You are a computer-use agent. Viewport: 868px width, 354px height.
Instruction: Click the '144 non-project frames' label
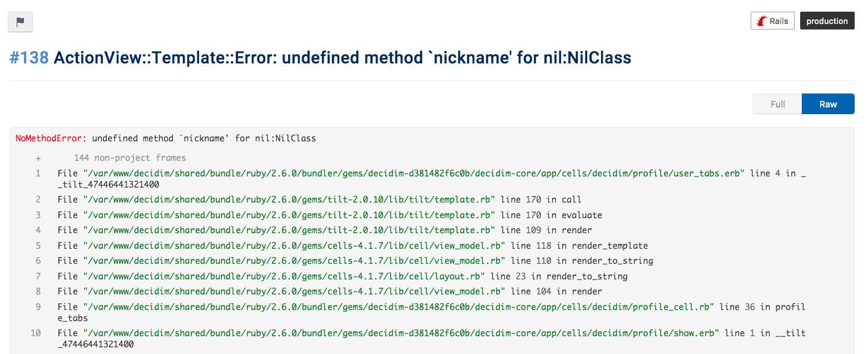click(x=130, y=158)
